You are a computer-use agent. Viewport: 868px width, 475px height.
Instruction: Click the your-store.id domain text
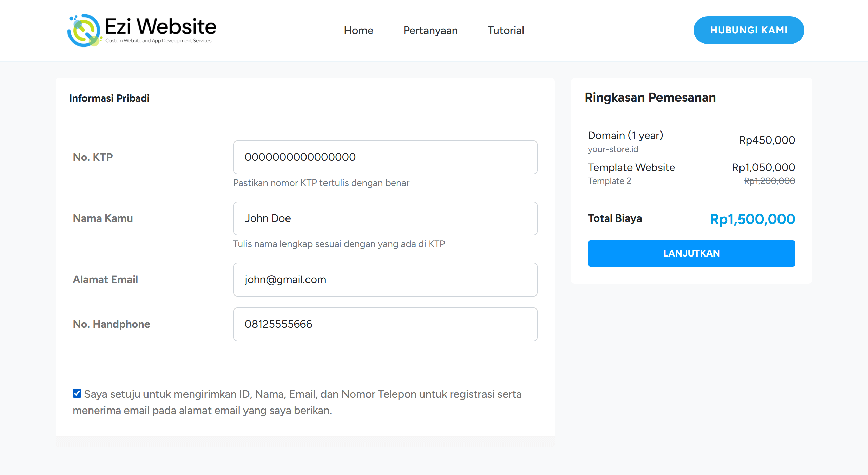point(613,149)
